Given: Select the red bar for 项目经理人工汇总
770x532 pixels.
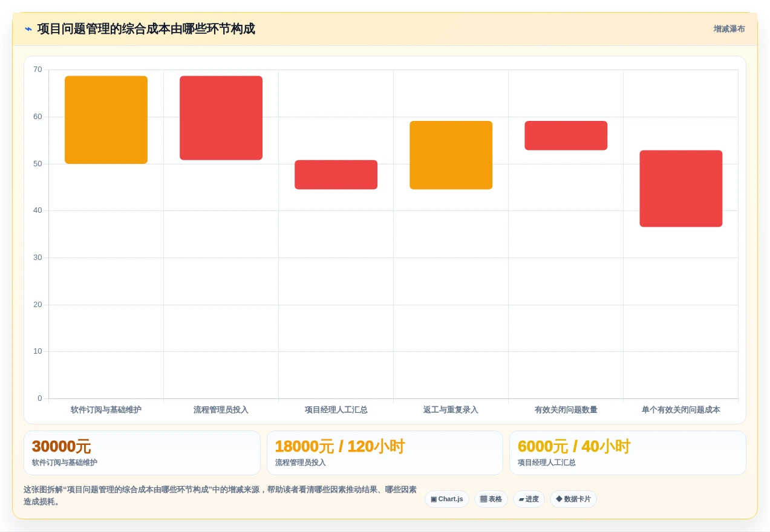Looking at the screenshot, I should pos(336,175).
